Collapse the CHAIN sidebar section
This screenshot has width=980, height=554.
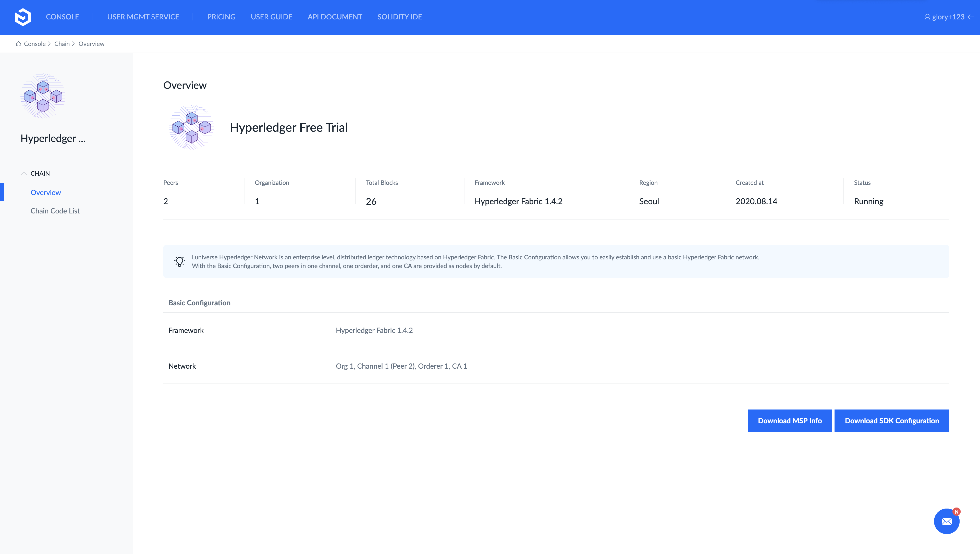point(24,174)
